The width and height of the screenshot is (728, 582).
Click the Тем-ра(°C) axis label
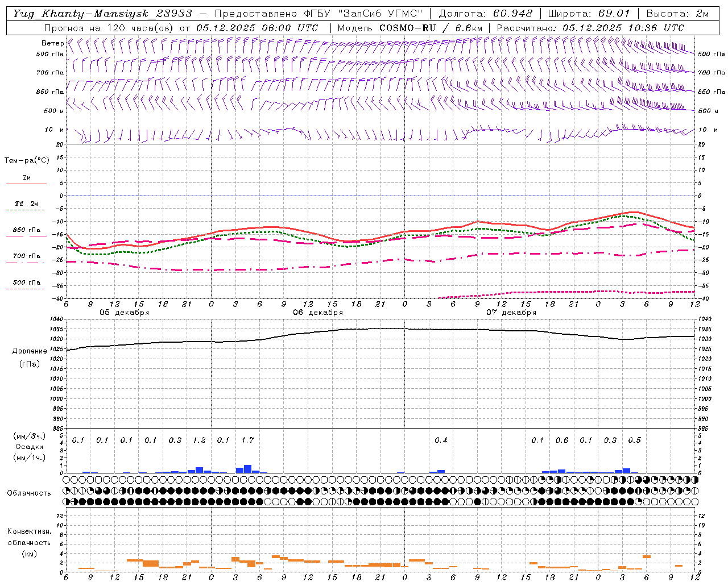pos(27,160)
